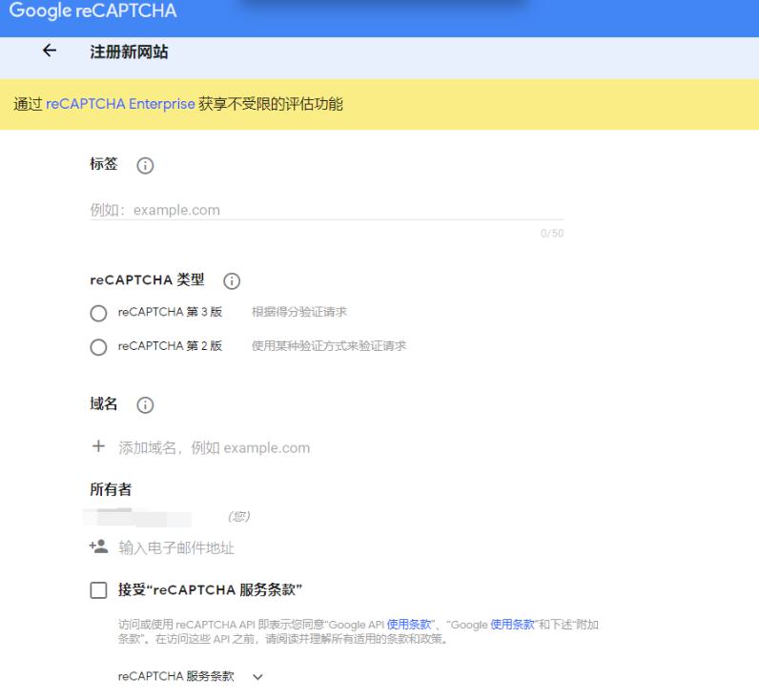Open the Google API 使用条款 link
Viewport: 759px width, 700px height.
coord(409,624)
